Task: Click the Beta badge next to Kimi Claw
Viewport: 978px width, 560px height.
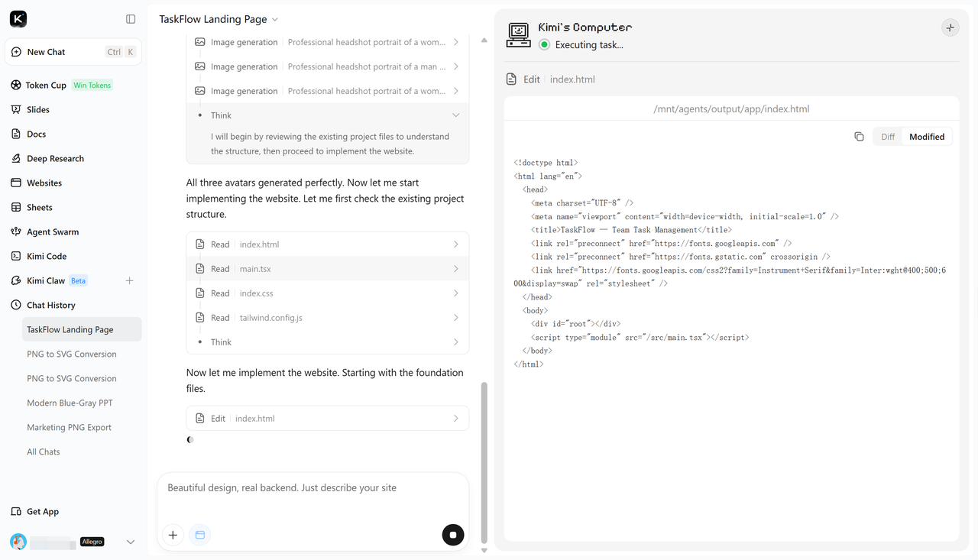Action: pyautogui.click(x=79, y=280)
